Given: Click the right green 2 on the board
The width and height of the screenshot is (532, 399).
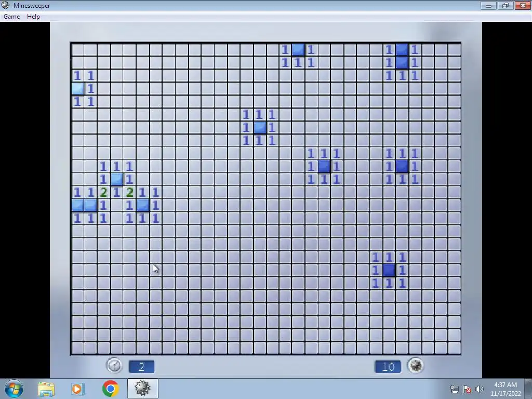Looking at the screenshot, I should point(129,192).
